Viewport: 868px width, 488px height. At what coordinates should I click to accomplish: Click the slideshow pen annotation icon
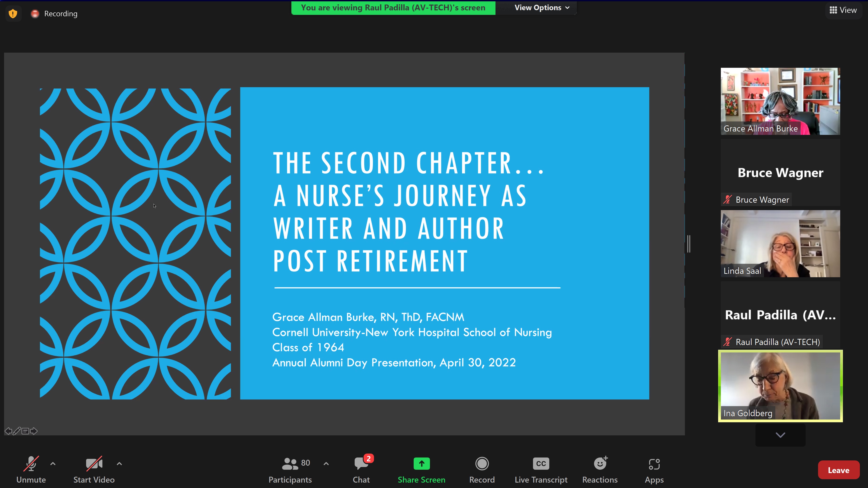tap(17, 431)
